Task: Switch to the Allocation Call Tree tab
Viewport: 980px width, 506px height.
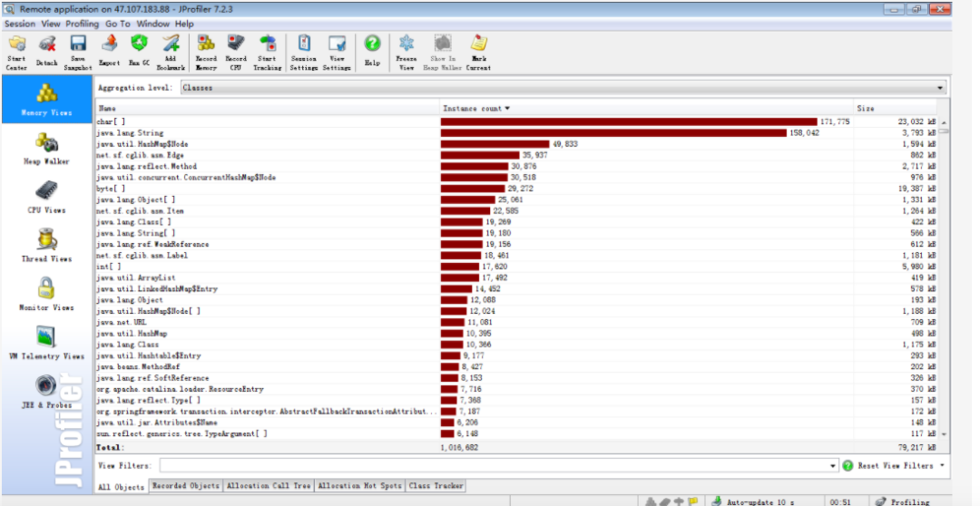Action: tap(268, 485)
